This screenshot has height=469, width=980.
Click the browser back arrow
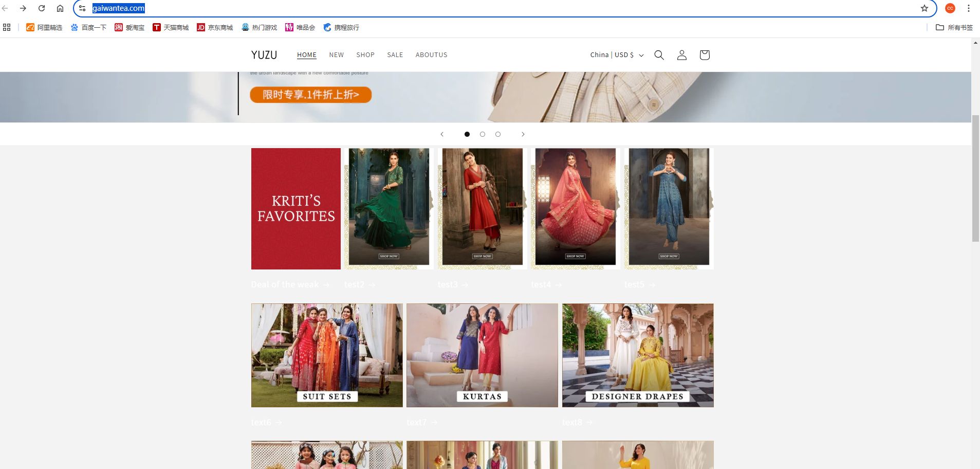tap(5, 8)
